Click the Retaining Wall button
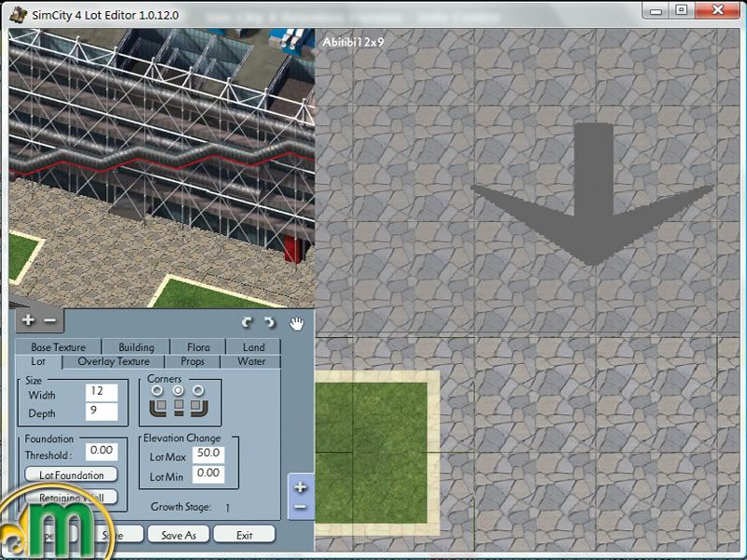The height and width of the screenshot is (560, 747). click(71, 497)
